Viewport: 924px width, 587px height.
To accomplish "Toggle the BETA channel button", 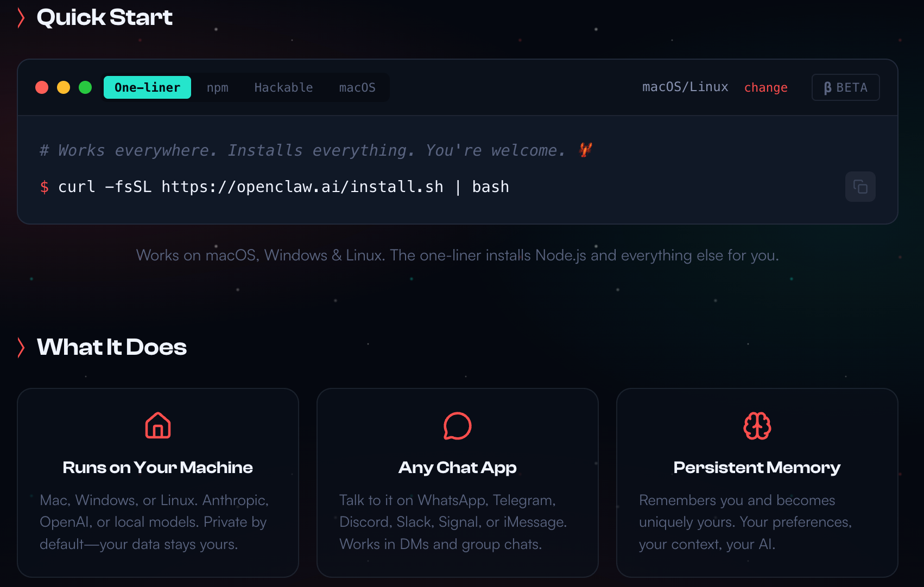I will click(x=845, y=87).
